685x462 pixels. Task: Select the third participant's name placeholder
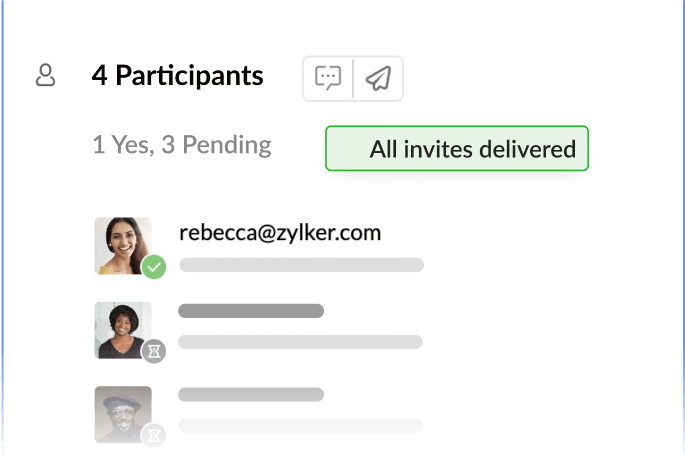click(251, 394)
